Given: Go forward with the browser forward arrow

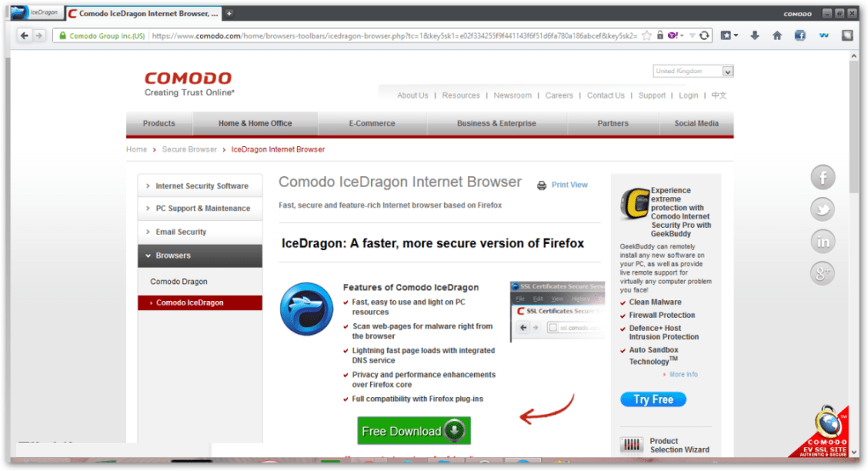Looking at the screenshot, I should 39,36.
